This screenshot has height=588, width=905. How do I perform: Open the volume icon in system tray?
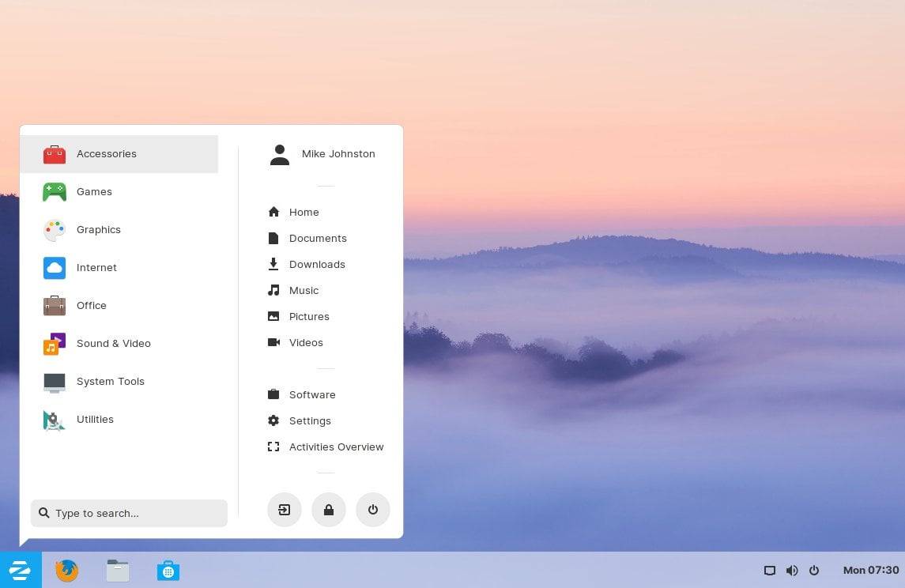click(x=791, y=570)
